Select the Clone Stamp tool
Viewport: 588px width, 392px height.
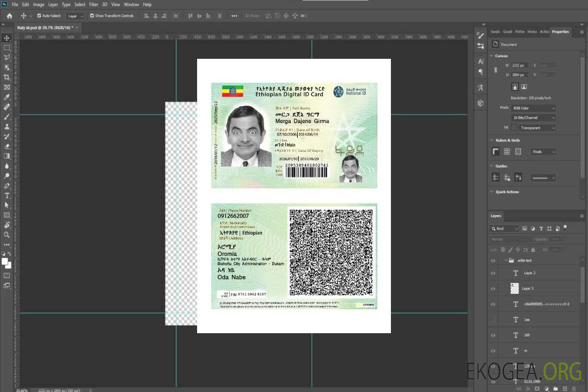pos(7,127)
